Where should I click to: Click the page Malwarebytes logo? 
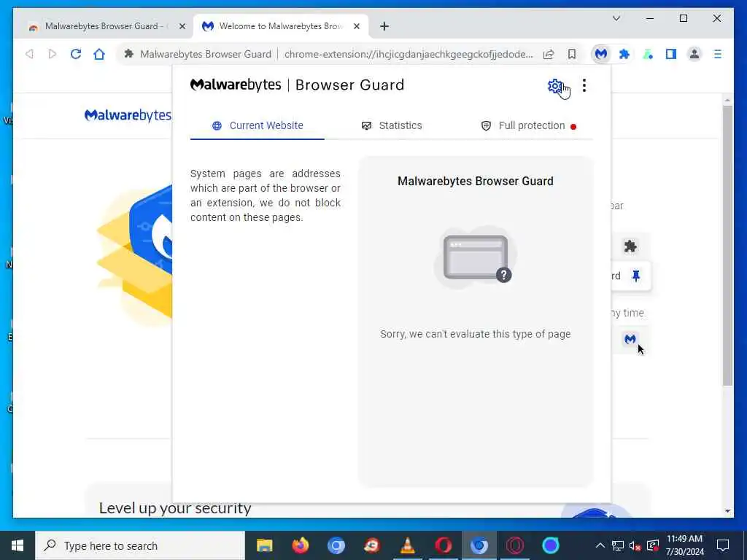click(128, 115)
